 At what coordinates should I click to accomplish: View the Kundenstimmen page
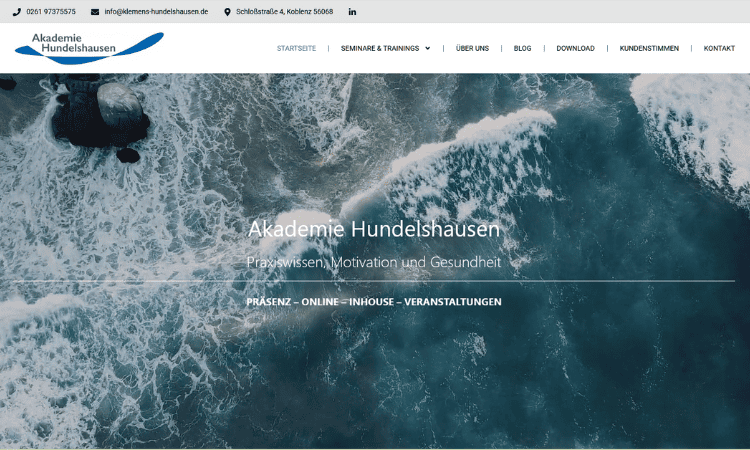[649, 48]
